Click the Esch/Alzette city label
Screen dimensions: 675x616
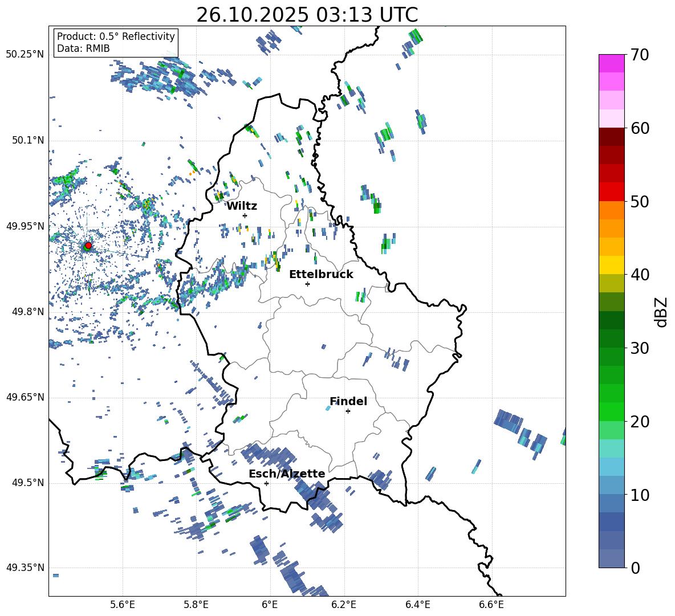point(287,474)
